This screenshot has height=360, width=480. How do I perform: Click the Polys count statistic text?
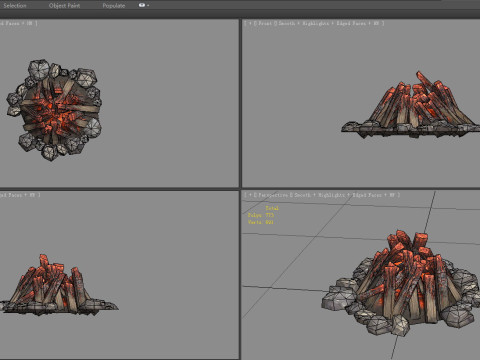(x=261, y=215)
